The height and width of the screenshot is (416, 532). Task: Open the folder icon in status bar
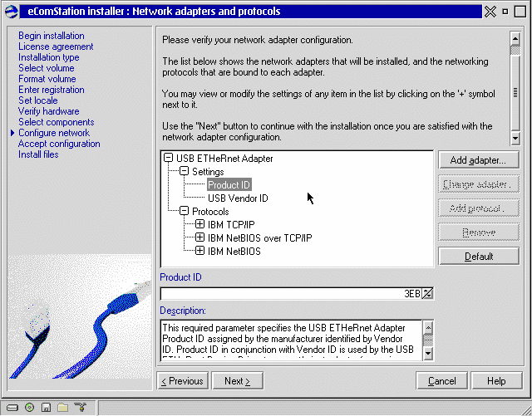pyautogui.click(x=63, y=407)
